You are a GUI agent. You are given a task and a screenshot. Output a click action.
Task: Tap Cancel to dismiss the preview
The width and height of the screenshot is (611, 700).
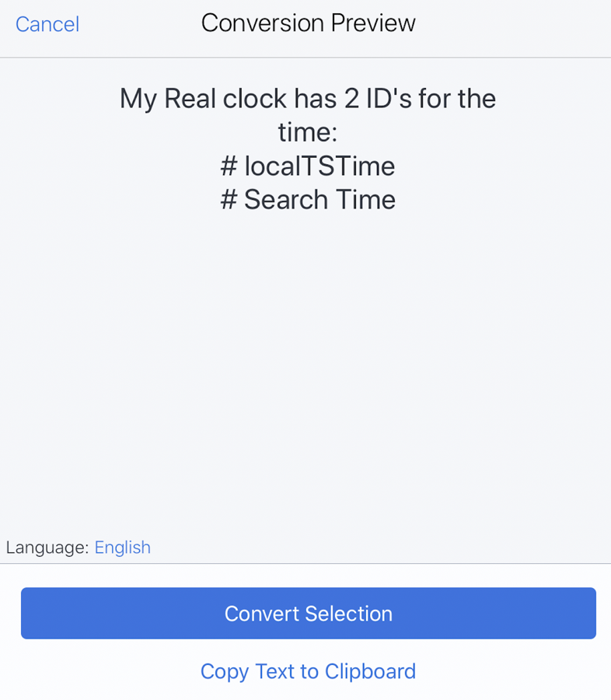(47, 24)
